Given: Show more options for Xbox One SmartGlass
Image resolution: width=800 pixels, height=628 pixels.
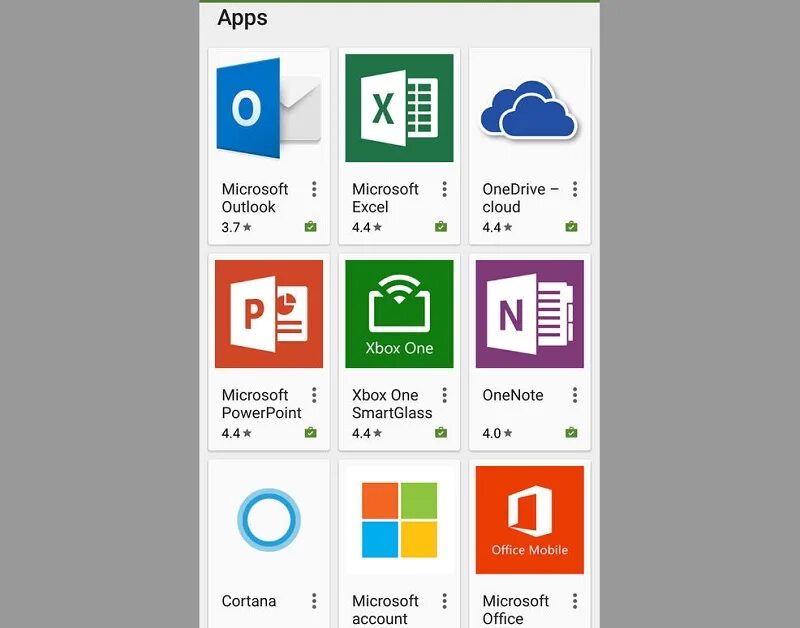Looking at the screenshot, I should click(444, 395).
